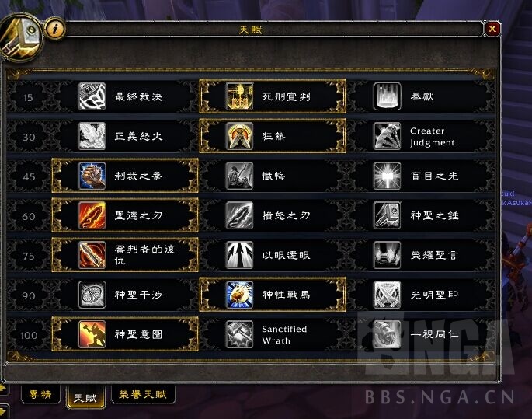Click the 盲目之光 talent icon

387,176
